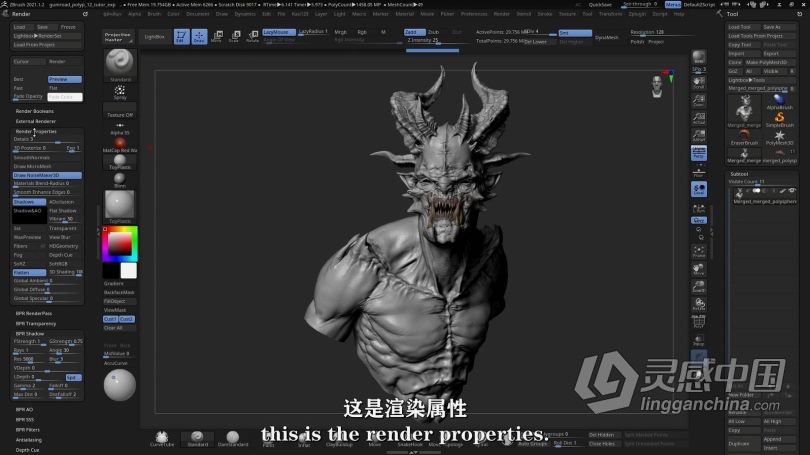Click the Projection Master button
The width and height of the screenshot is (810, 455).
click(x=117, y=37)
